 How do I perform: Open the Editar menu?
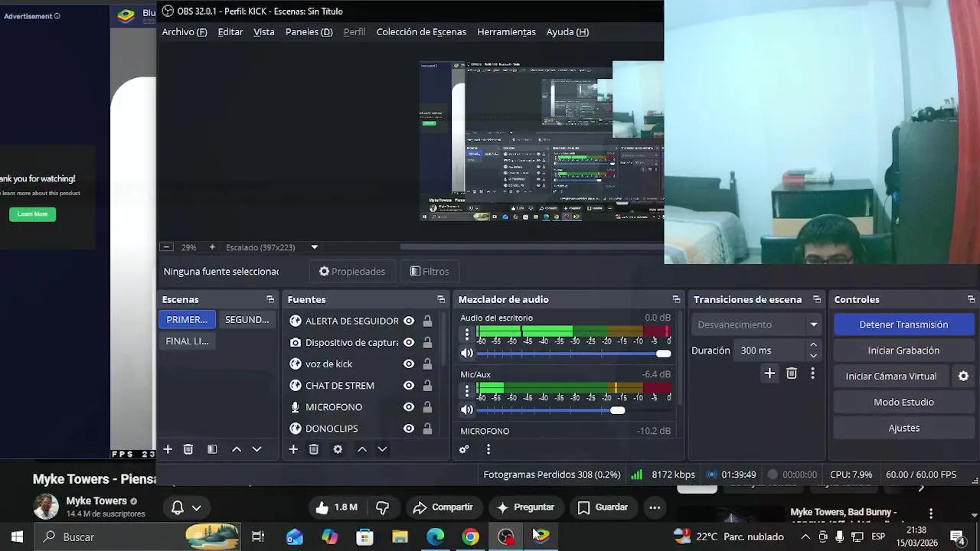[x=230, y=31]
